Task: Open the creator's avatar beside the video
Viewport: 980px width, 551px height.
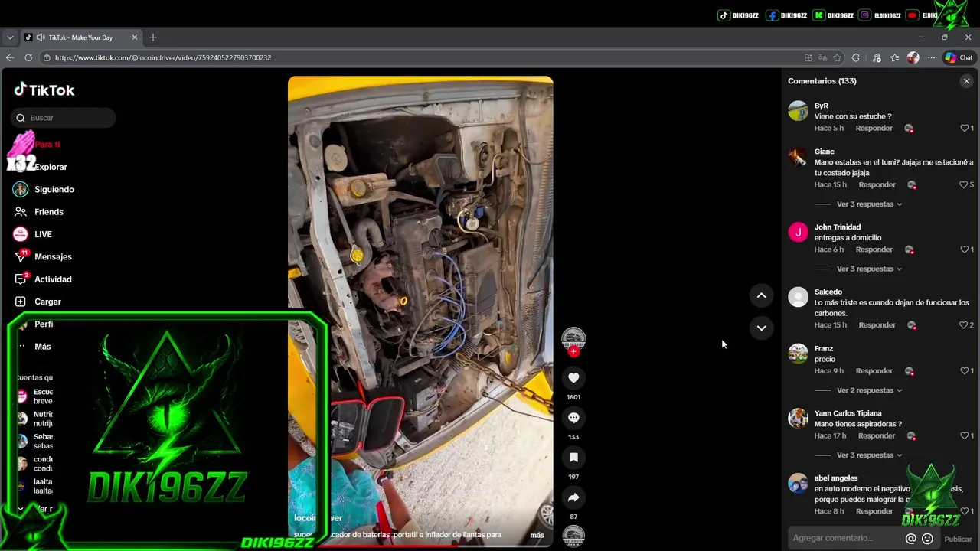Action: tap(573, 338)
